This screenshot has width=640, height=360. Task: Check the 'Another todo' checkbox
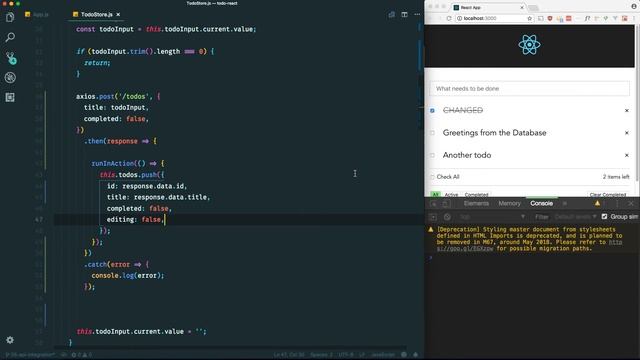[432, 155]
